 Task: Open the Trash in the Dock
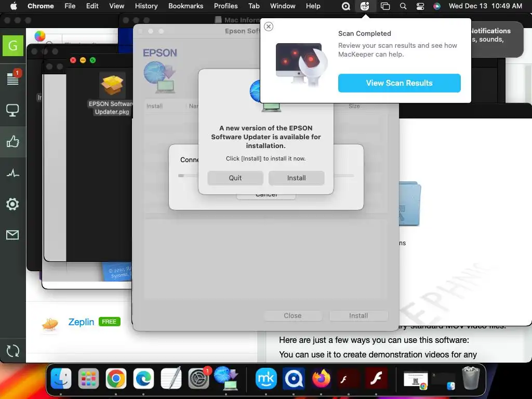[x=471, y=378]
